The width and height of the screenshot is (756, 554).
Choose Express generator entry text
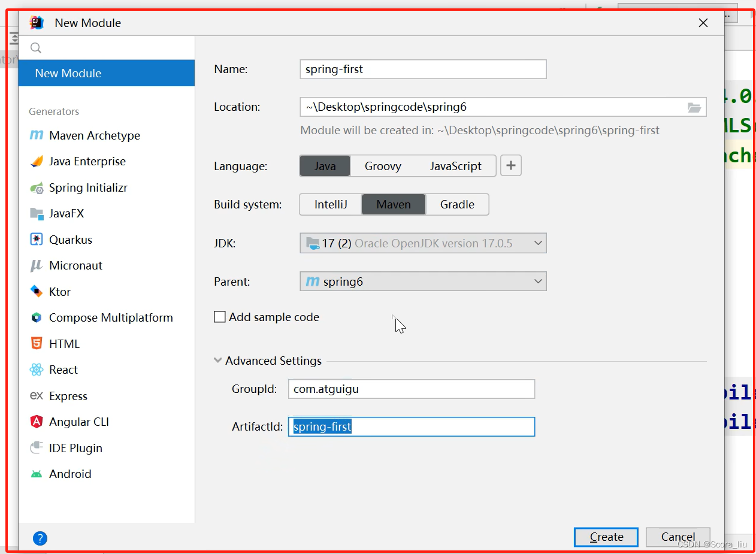(68, 396)
